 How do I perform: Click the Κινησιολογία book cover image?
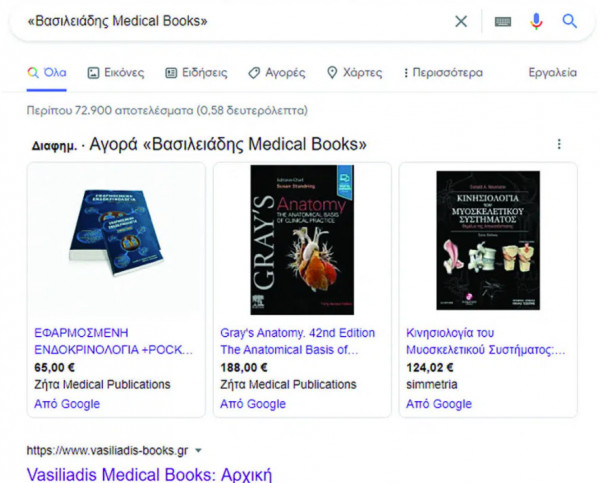click(487, 240)
